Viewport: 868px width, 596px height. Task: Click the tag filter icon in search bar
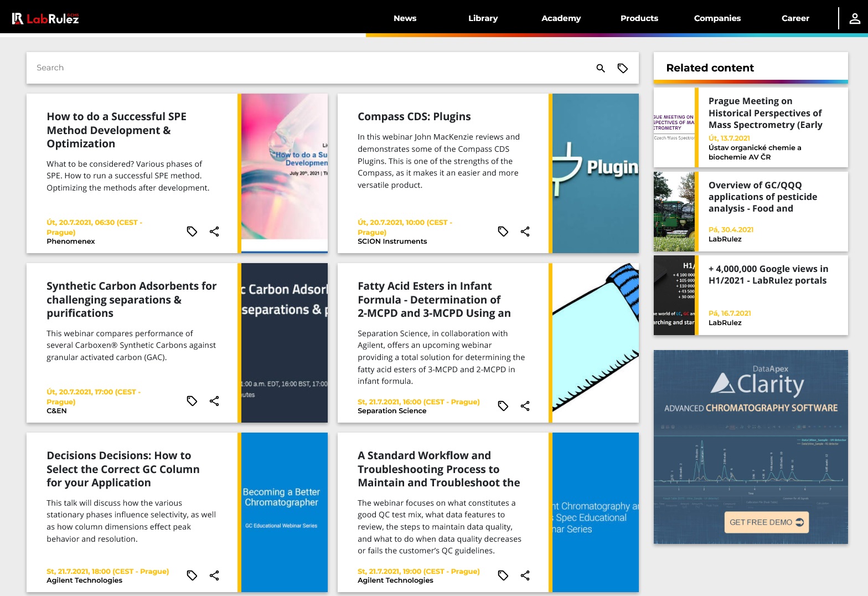[x=623, y=68]
